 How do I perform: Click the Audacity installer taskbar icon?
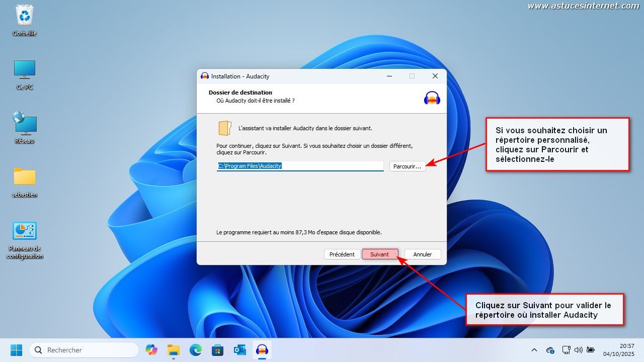(262, 350)
